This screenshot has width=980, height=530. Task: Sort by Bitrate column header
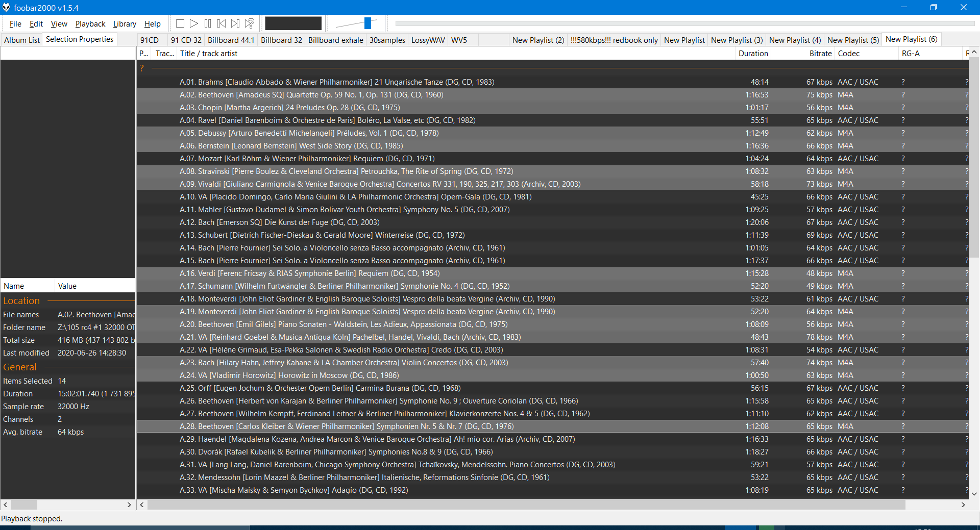pyautogui.click(x=803, y=54)
